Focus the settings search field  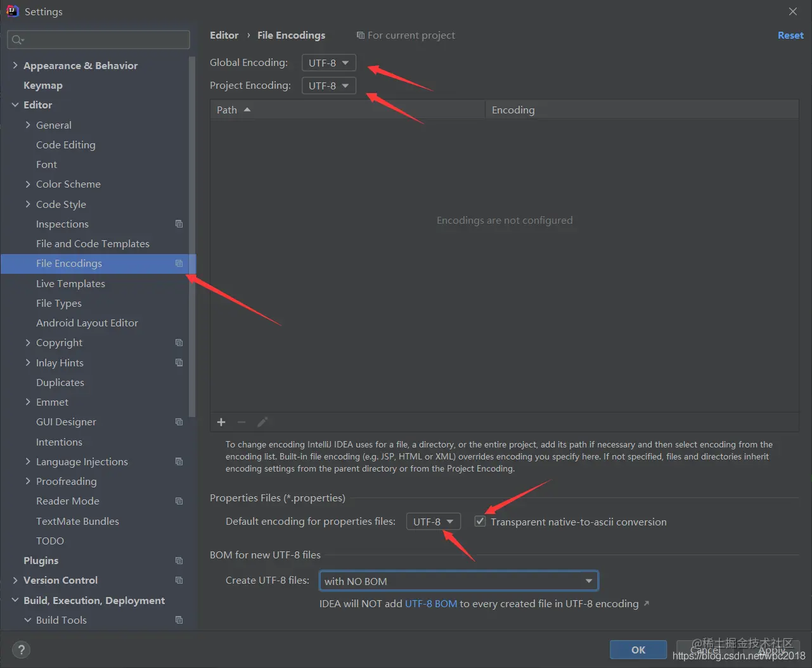click(98, 40)
